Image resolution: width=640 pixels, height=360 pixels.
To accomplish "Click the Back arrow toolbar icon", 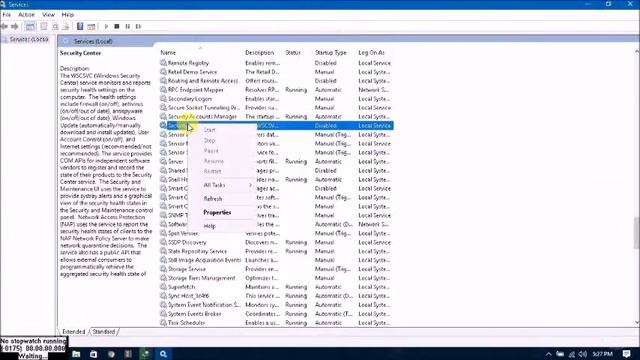I will pyautogui.click(x=4, y=27).
